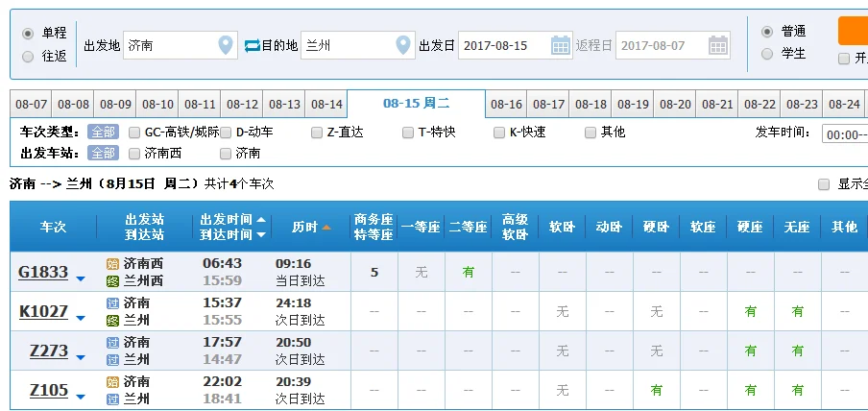This screenshot has width=868, height=411.
Task: Check the Z-直达 train type box
Action: click(317, 133)
